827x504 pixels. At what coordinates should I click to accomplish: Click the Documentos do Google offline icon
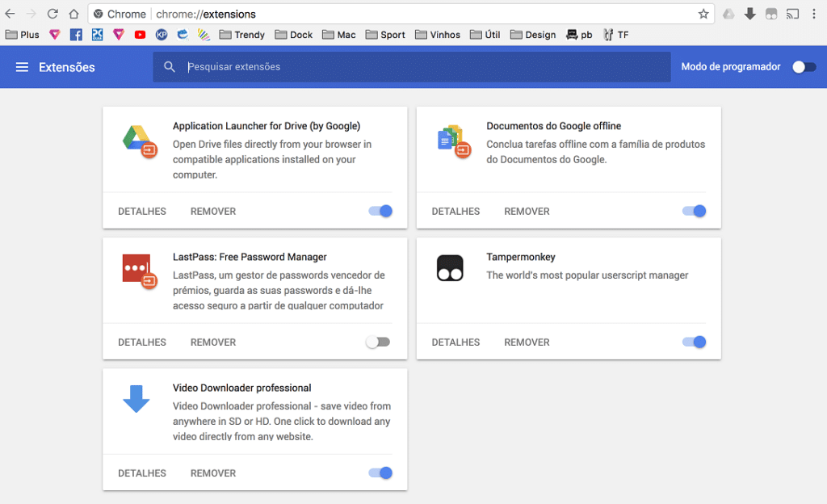tap(454, 141)
